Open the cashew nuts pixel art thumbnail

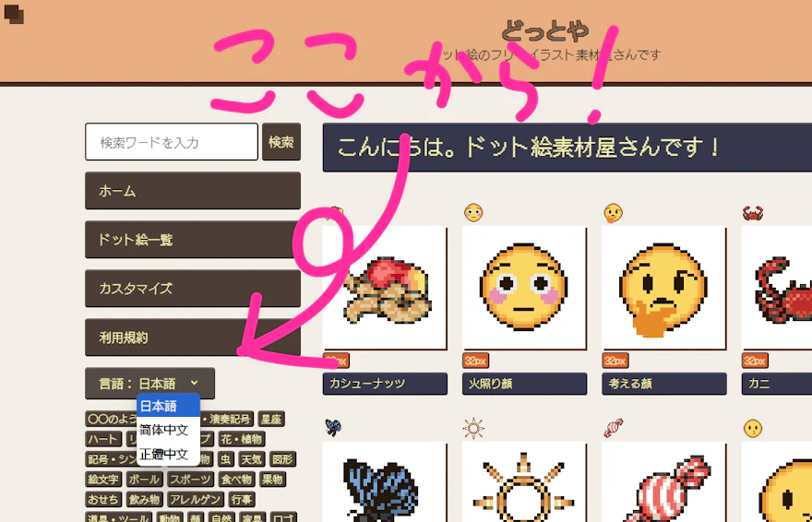point(384,288)
